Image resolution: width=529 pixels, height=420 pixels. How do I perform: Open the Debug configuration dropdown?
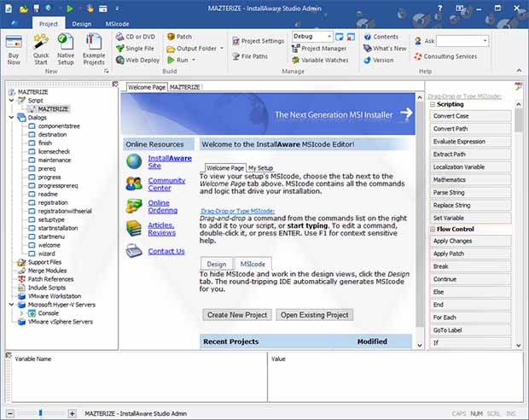coord(329,36)
